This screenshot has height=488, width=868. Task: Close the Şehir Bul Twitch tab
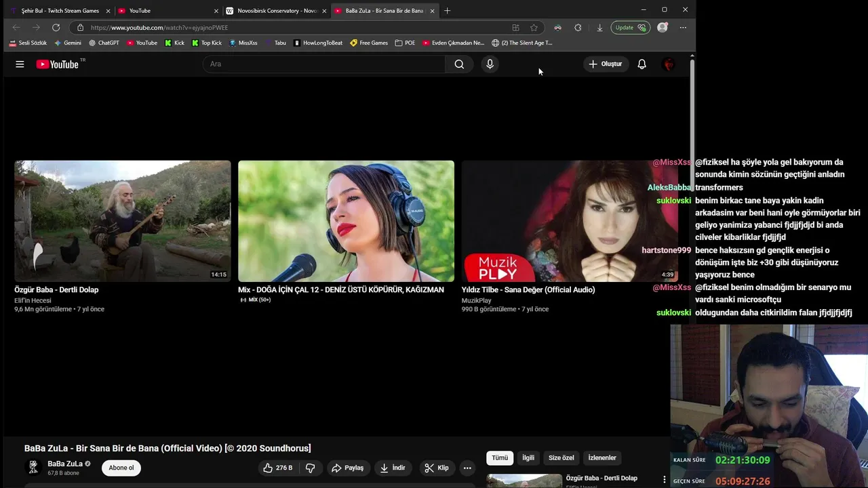click(108, 11)
